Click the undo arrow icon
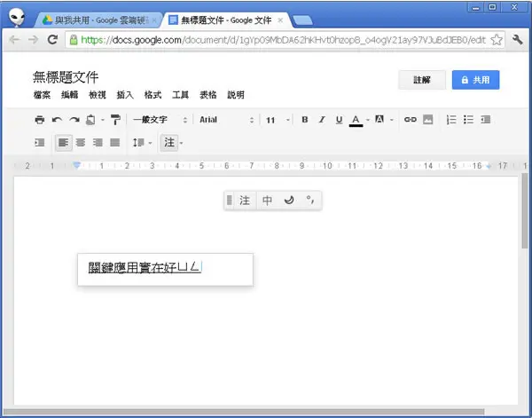This screenshot has width=532, height=418. click(x=57, y=120)
